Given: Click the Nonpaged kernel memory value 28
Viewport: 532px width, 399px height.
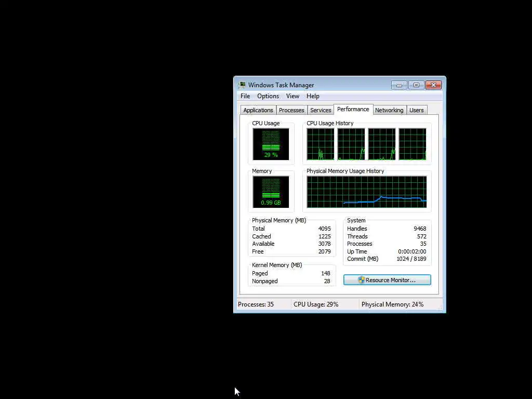Looking at the screenshot, I should 327,281.
